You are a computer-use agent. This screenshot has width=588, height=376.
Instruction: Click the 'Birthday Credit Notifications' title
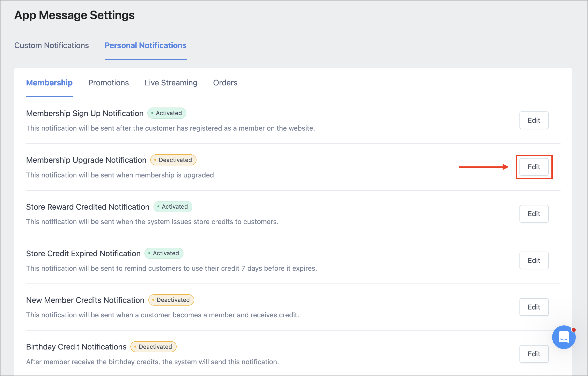pos(76,347)
